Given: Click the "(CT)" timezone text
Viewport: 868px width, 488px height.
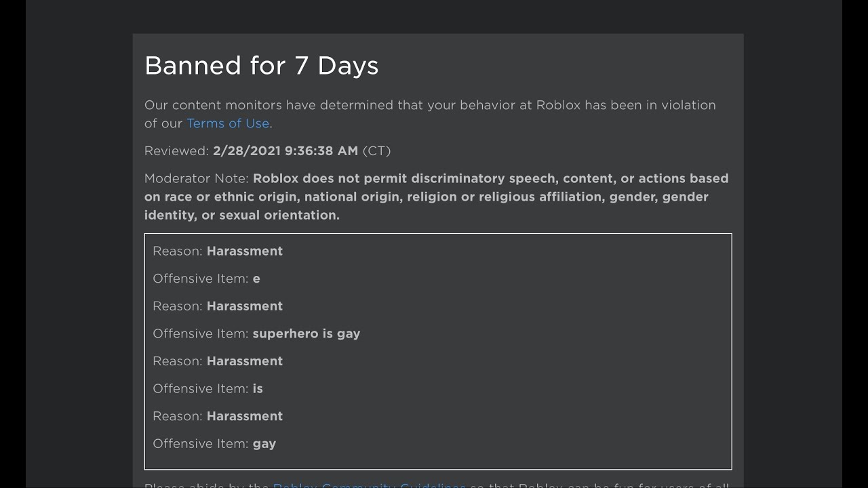Looking at the screenshot, I should (376, 151).
